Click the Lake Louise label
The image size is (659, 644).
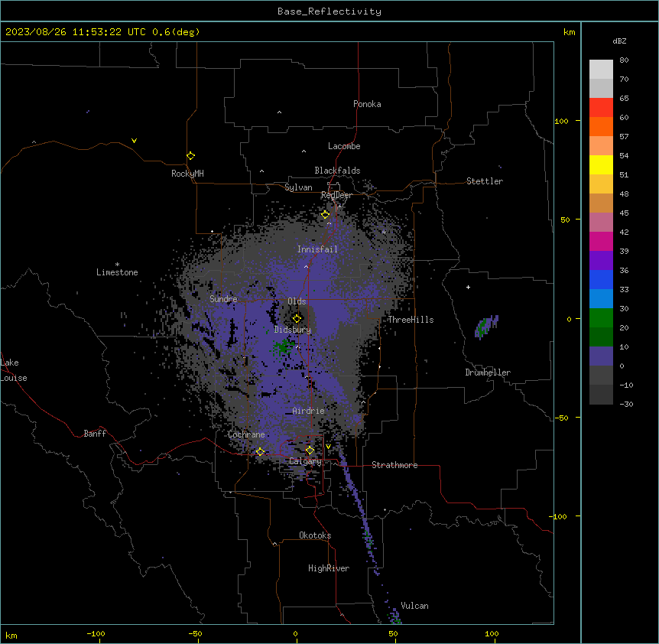pos(14,370)
